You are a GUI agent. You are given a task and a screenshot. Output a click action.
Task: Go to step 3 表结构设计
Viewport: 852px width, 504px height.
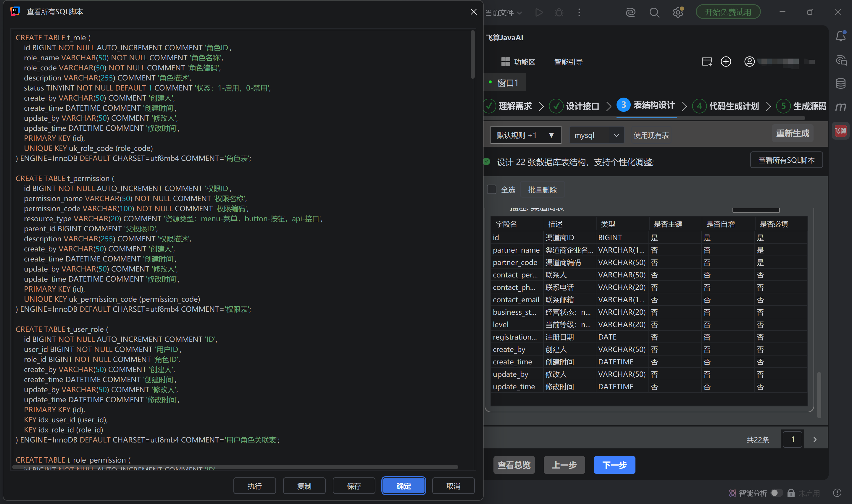coord(646,105)
